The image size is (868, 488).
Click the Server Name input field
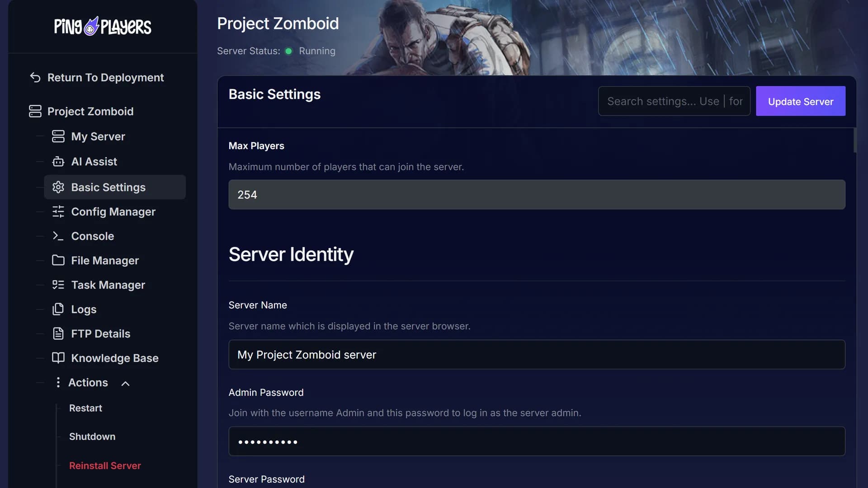click(x=537, y=355)
